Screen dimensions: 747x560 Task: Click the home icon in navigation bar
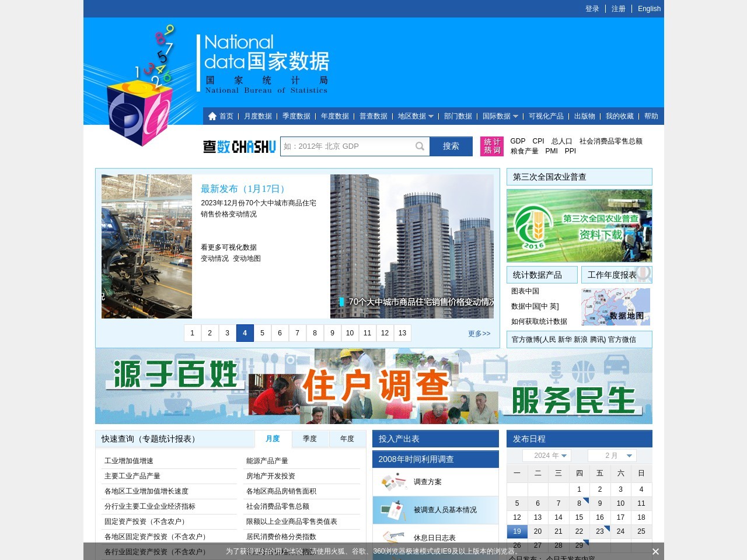212,116
